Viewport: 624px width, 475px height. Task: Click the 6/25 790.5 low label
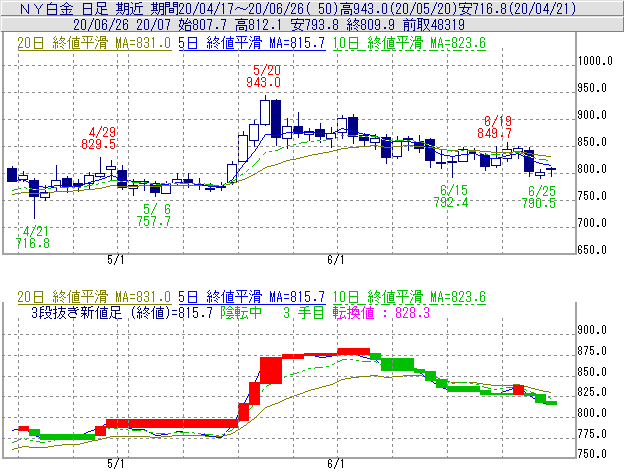coord(539,197)
